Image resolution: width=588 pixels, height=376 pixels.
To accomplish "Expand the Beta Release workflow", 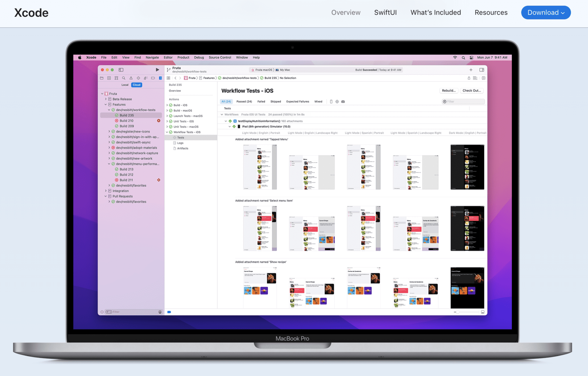I will click(106, 99).
